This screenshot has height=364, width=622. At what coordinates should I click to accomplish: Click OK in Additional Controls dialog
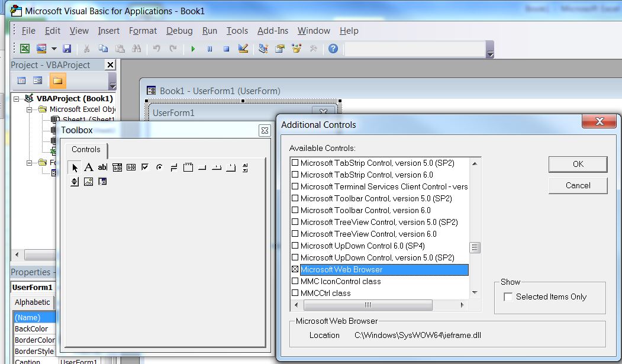tap(578, 164)
